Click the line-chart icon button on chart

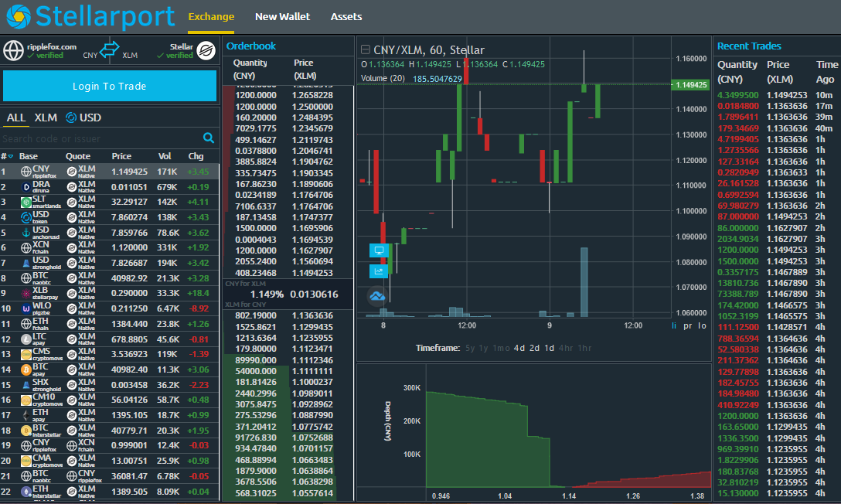tap(379, 271)
